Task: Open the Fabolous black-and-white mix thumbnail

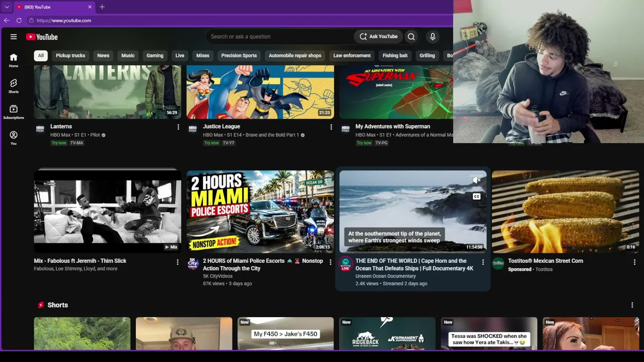Action: click(108, 211)
